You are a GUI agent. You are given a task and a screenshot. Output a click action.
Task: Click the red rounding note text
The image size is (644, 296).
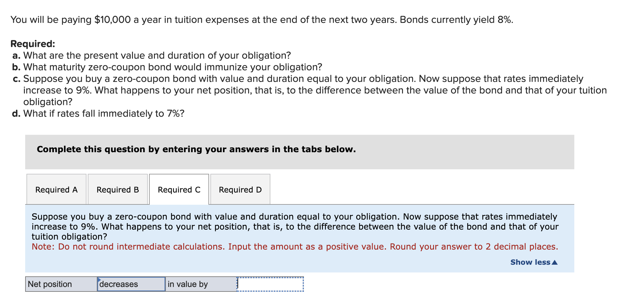pyautogui.click(x=295, y=246)
